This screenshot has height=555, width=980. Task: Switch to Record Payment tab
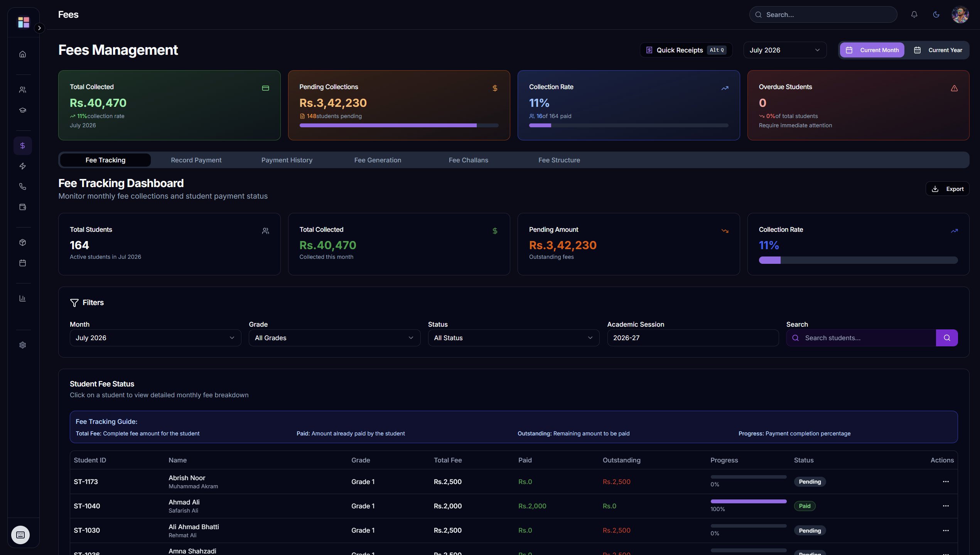[x=196, y=160]
